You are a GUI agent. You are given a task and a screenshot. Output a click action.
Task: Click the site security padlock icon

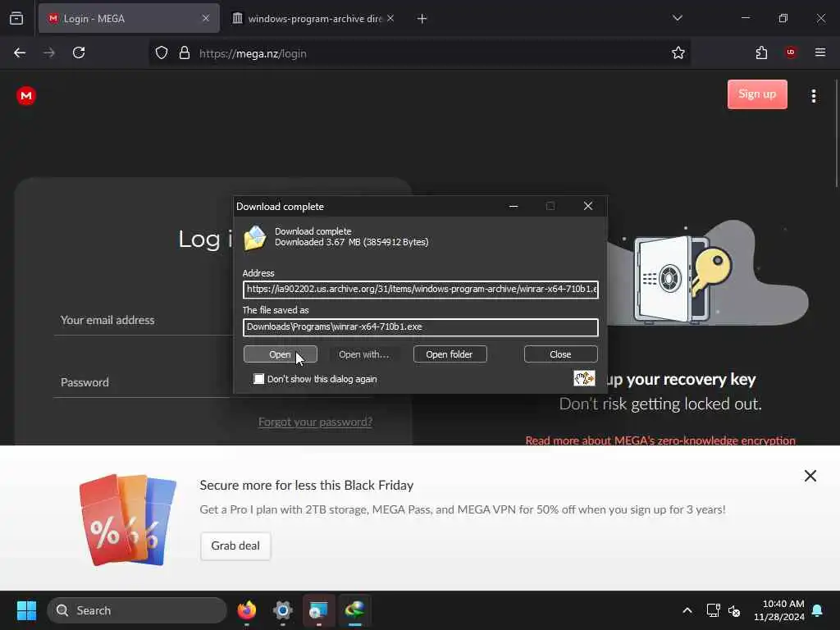tap(185, 53)
